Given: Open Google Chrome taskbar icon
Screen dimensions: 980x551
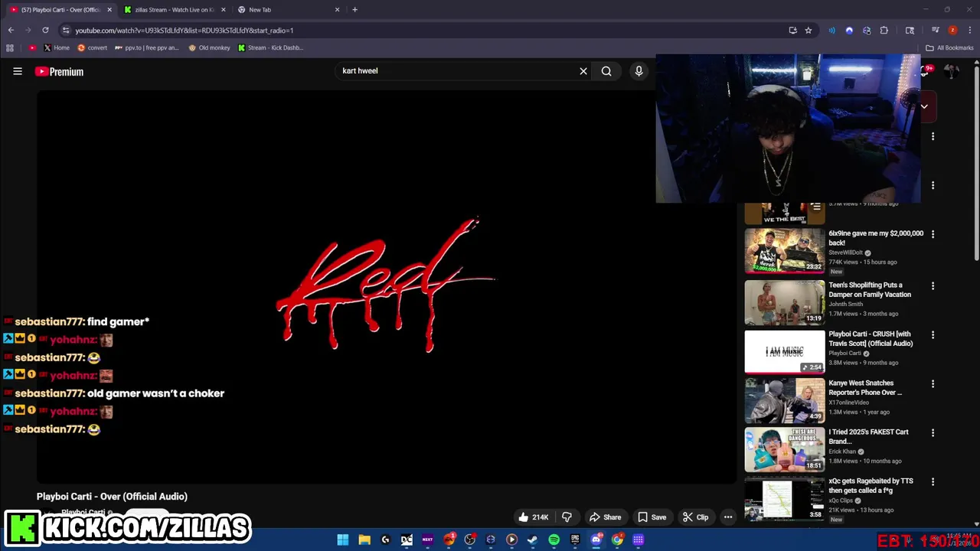Looking at the screenshot, I should click(617, 540).
